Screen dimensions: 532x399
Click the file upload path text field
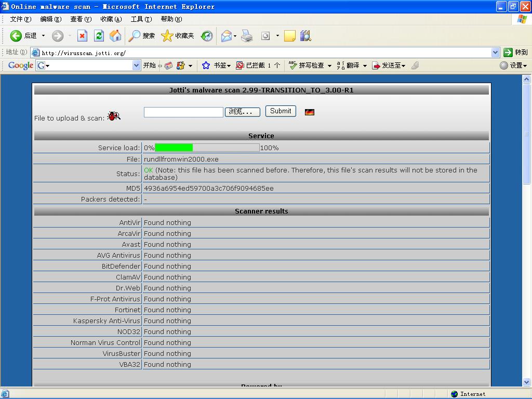[x=183, y=112]
